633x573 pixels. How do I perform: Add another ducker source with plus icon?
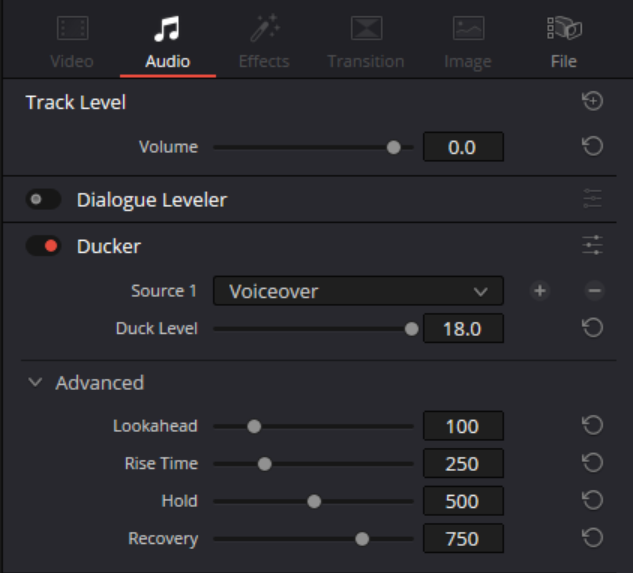pos(539,291)
